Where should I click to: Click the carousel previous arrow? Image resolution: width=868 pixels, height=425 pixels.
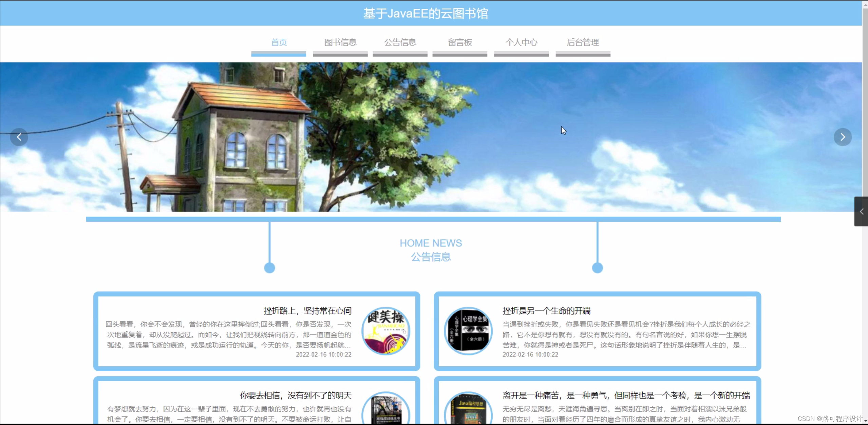19,137
